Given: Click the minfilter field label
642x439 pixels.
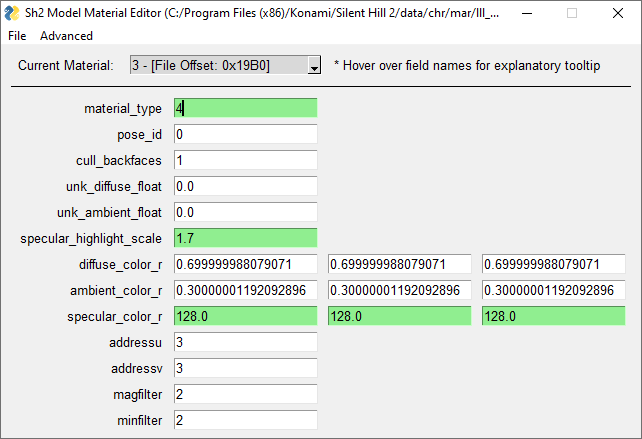Looking at the screenshot, I should 140,421.
